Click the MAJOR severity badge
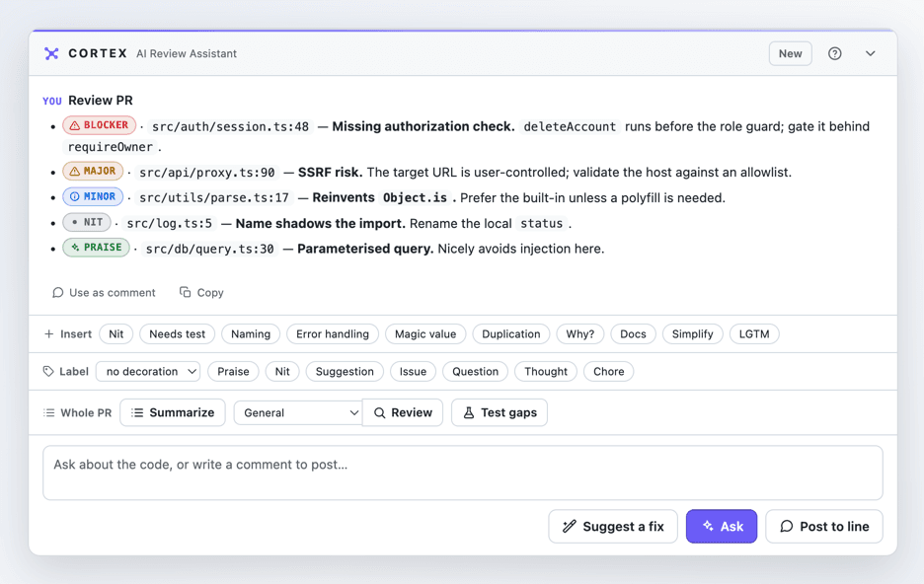924x584 pixels. pos(93,171)
